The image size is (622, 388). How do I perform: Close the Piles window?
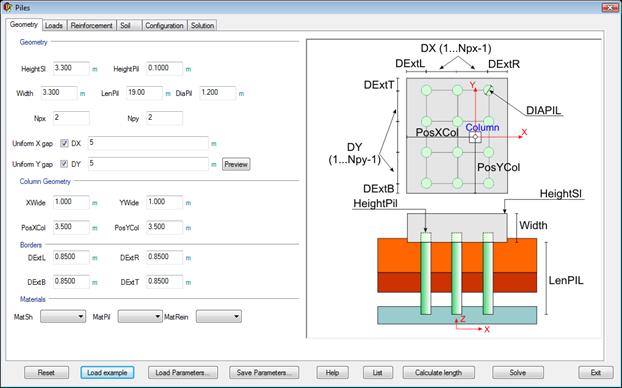click(610, 8)
